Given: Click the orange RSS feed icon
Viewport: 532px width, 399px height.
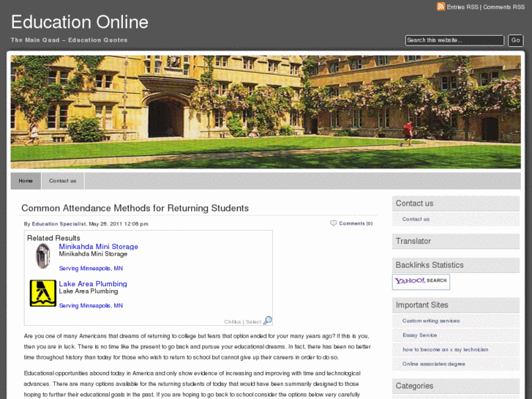Looking at the screenshot, I should coord(441,7).
